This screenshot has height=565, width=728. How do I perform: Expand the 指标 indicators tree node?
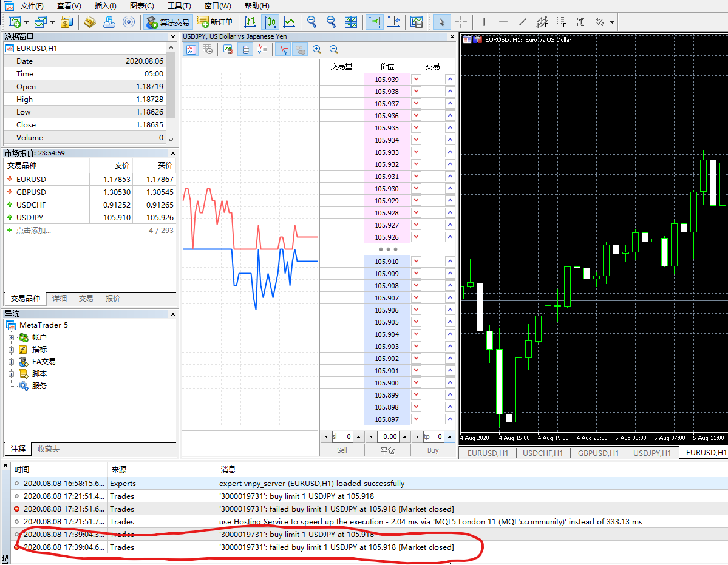point(11,350)
